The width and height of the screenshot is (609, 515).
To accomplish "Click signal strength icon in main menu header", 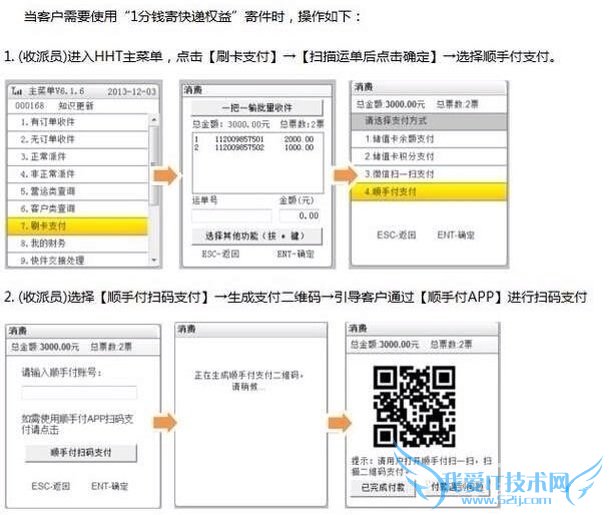I will click(x=16, y=91).
